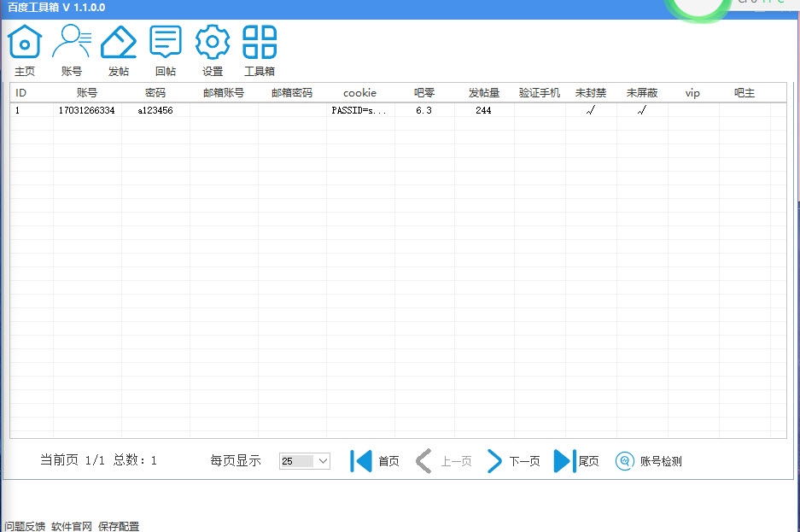Select the 244 post count cell
The image size is (800, 532).
point(484,110)
